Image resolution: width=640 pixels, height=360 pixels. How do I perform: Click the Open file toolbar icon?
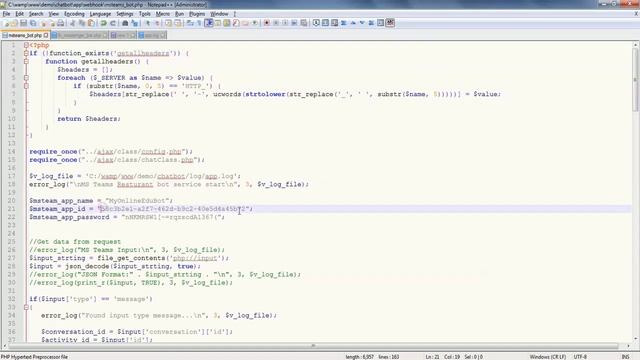pyautogui.click(x=14, y=23)
